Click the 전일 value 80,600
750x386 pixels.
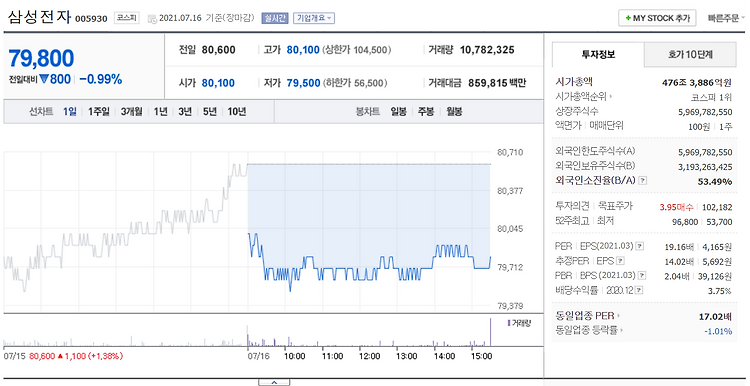pyautogui.click(x=219, y=49)
